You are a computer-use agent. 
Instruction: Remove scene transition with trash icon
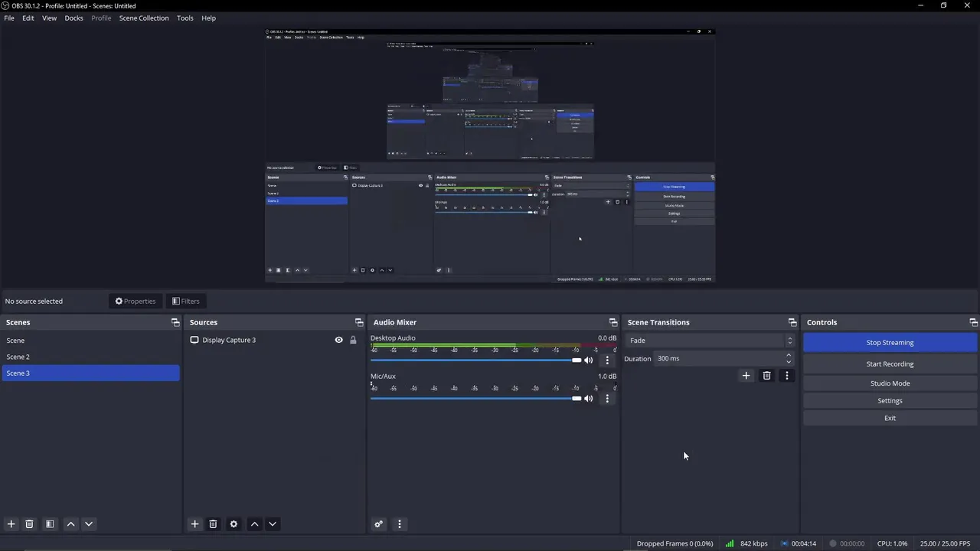pos(766,375)
